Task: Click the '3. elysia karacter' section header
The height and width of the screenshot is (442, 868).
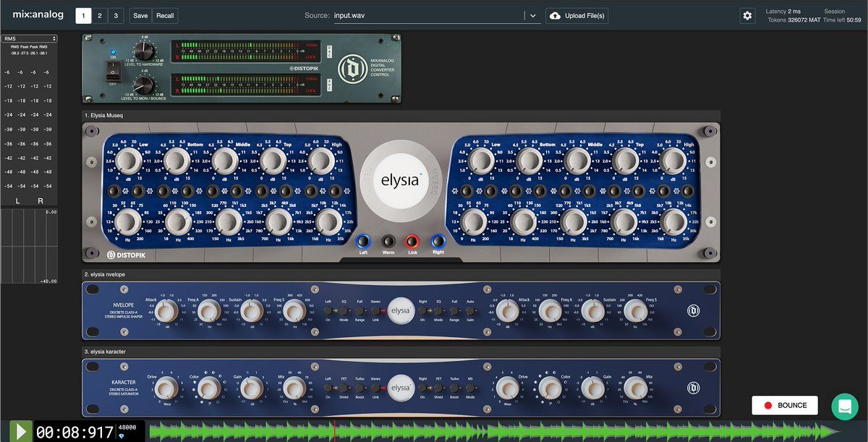Action: [x=401, y=352]
